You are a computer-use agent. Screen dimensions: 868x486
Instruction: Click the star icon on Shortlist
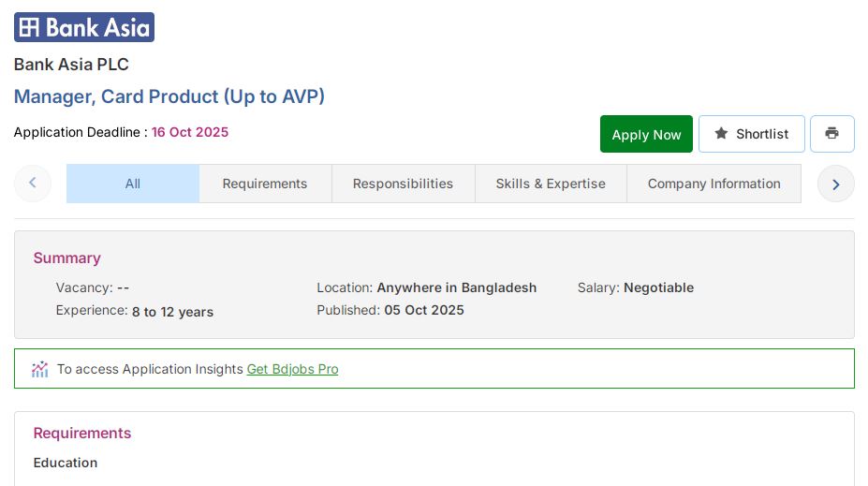(x=721, y=134)
